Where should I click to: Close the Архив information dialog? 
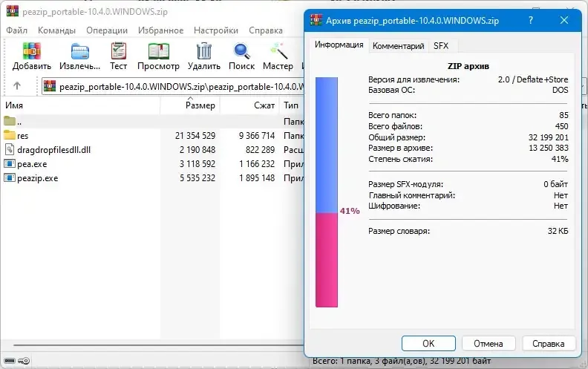[x=564, y=20]
